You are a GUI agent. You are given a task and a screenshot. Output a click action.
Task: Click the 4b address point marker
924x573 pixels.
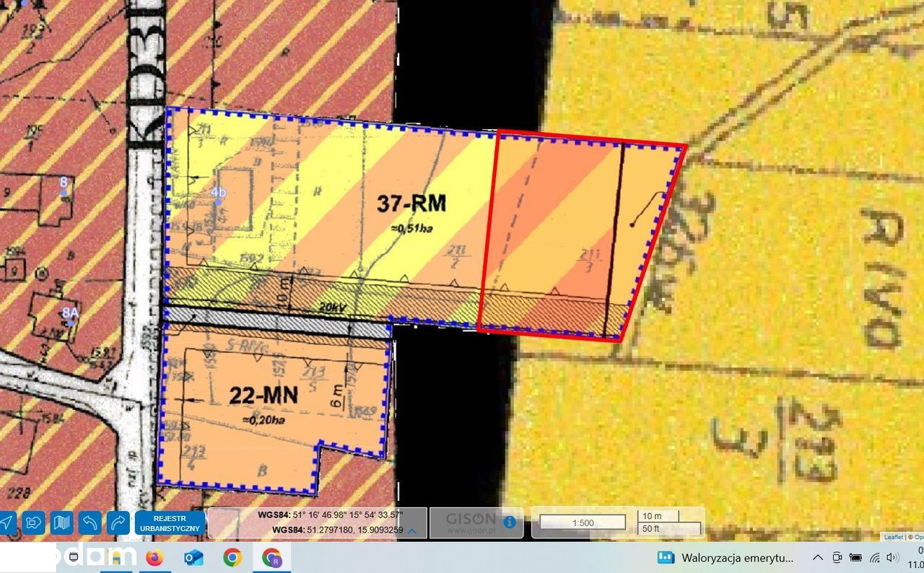tap(218, 193)
